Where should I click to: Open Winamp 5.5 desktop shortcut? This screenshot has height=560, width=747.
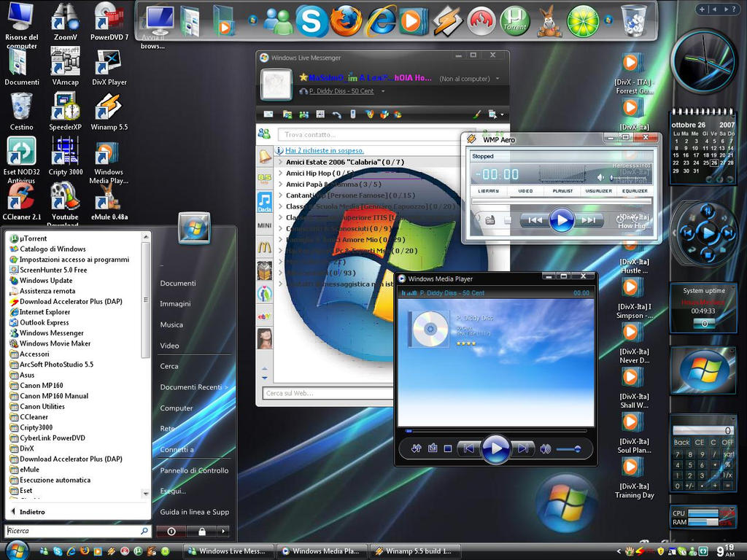coord(109,112)
